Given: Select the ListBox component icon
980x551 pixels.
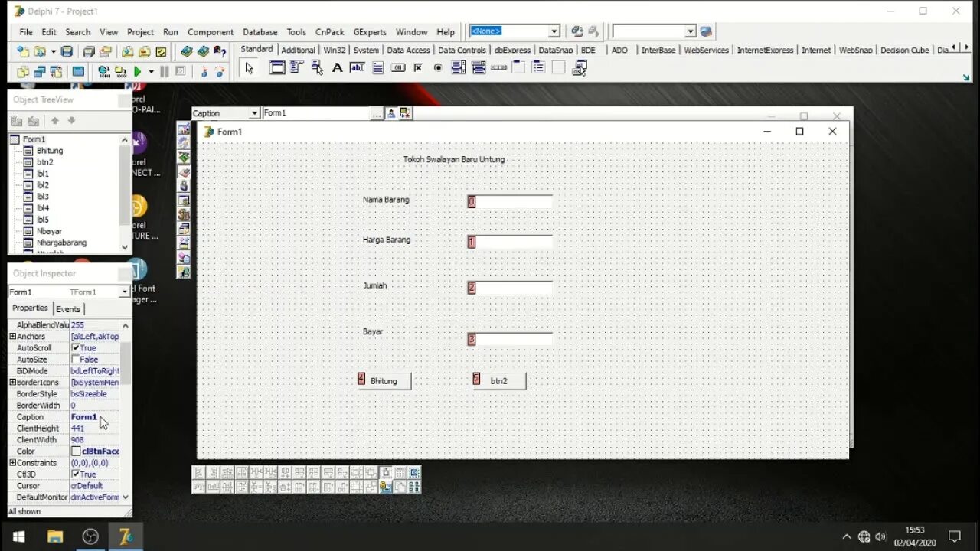Looking at the screenshot, I should 459,68.
